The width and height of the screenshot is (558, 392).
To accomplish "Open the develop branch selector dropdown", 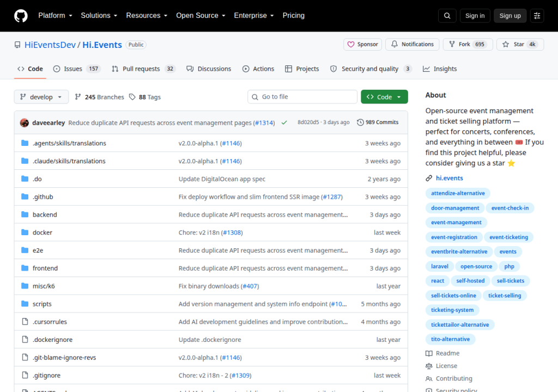I will [41, 97].
